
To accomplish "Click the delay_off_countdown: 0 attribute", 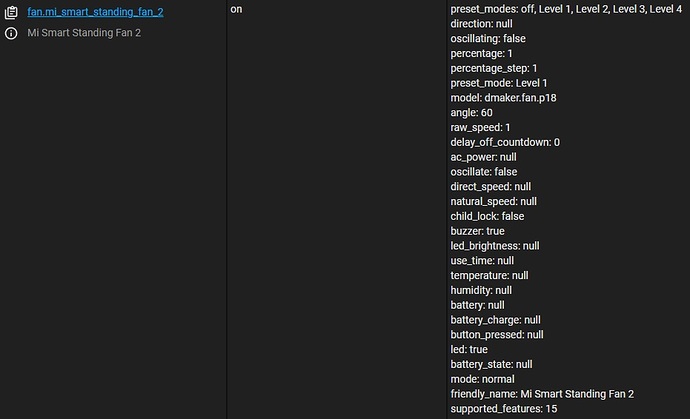I will point(505,142).
